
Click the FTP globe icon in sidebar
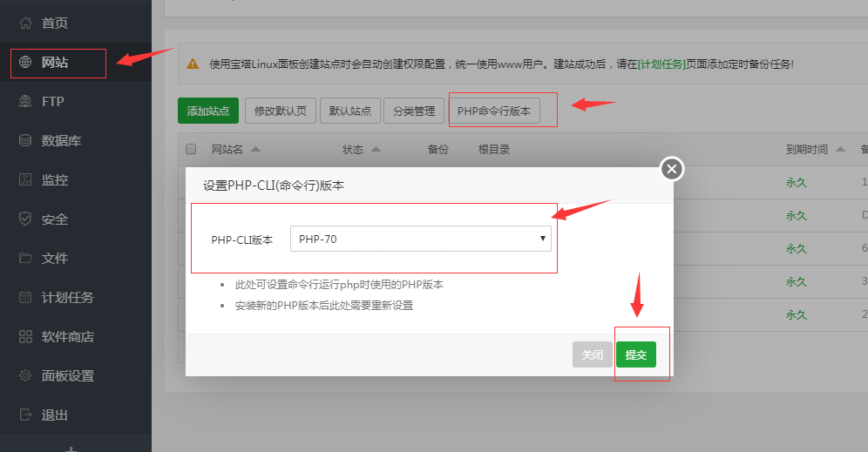[25, 101]
